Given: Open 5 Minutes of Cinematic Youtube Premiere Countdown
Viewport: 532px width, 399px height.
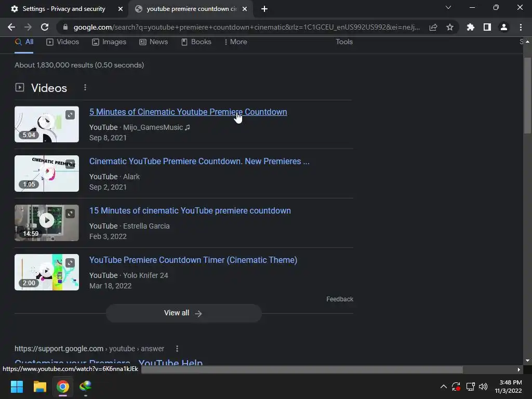Looking at the screenshot, I should pyautogui.click(x=188, y=112).
